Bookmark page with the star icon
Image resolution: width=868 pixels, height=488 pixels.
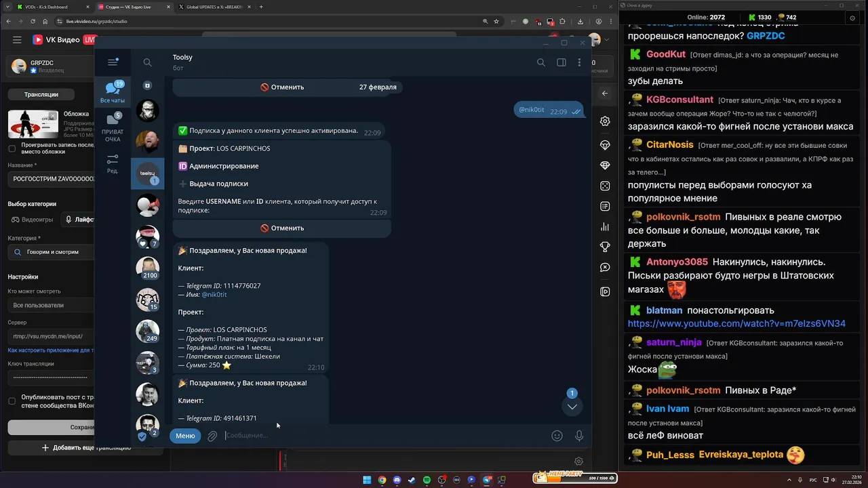pos(497,21)
